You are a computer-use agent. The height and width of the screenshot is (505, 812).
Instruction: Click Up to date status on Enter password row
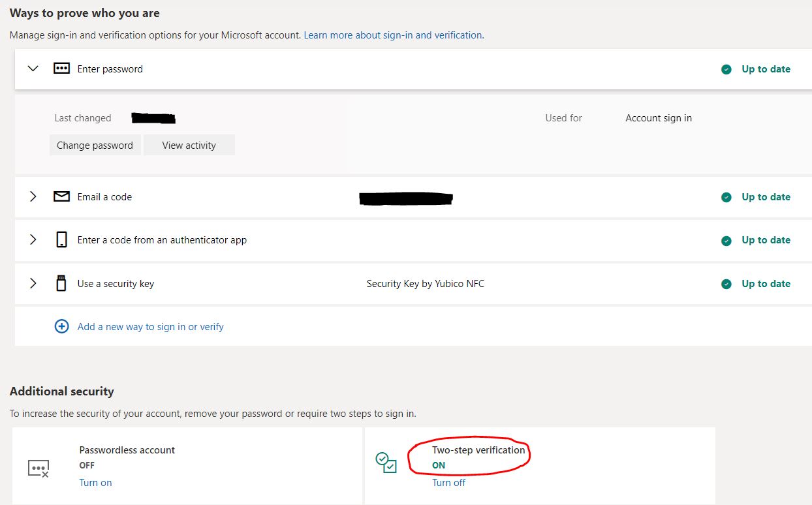point(766,69)
